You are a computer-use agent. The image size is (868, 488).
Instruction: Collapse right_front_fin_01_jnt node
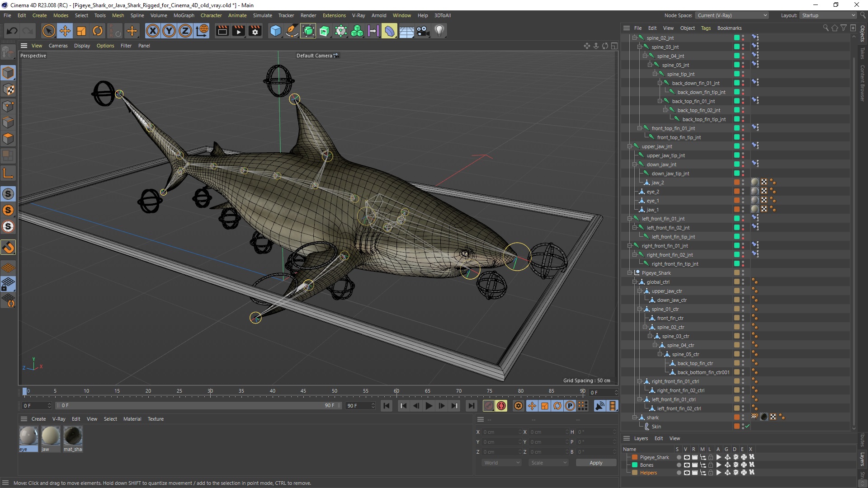(x=629, y=246)
